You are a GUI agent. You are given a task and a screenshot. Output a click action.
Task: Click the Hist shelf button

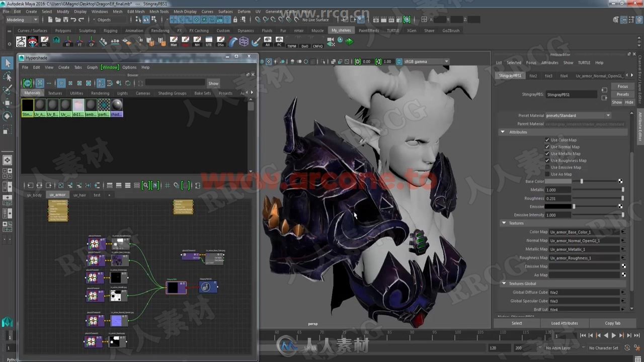click(174, 42)
